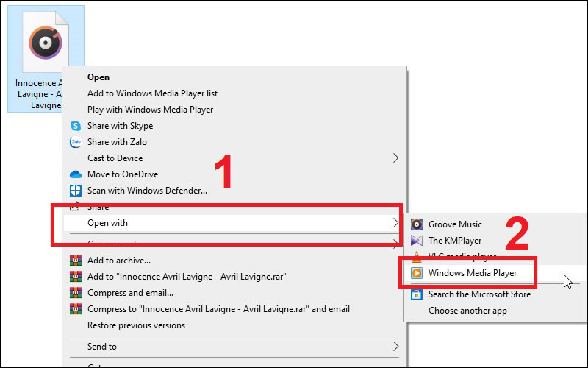
Task: Open file with Windows Media Player
Action: 495,273
